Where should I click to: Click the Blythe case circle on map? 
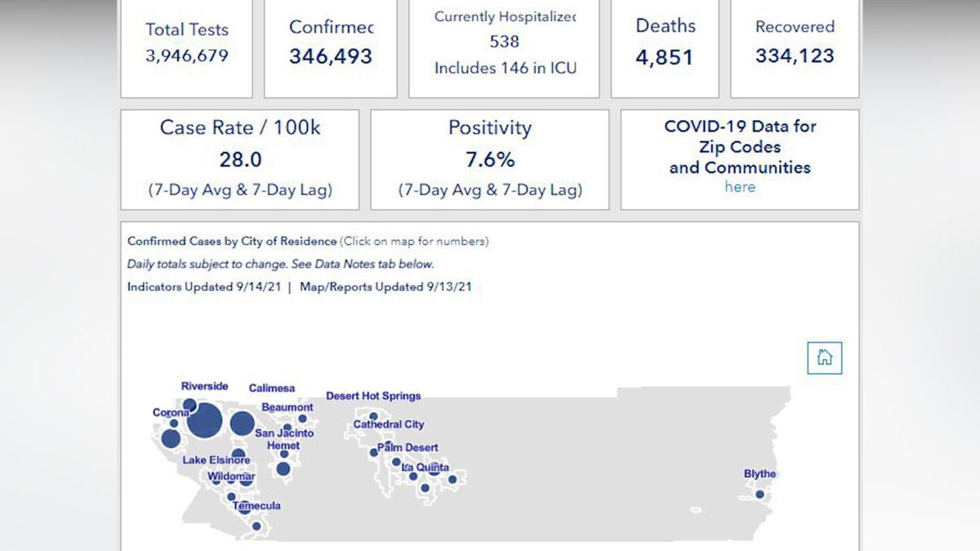[x=759, y=494]
